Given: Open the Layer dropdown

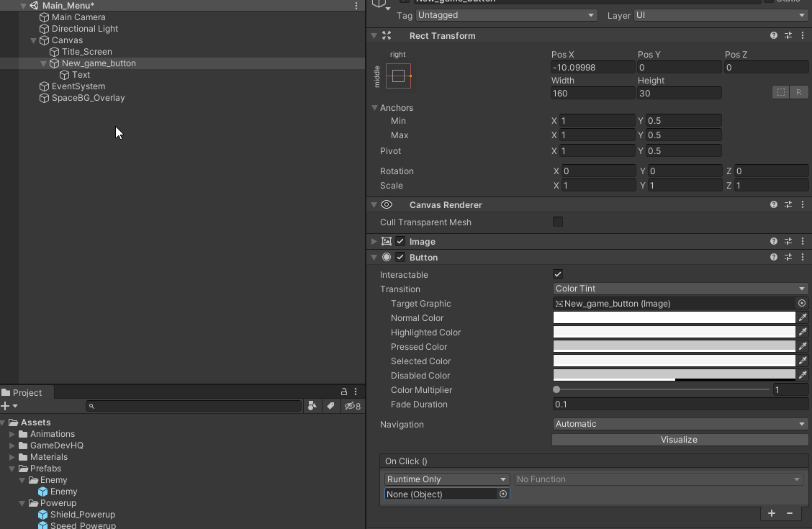Looking at the screenshot, I should [721, 16].
